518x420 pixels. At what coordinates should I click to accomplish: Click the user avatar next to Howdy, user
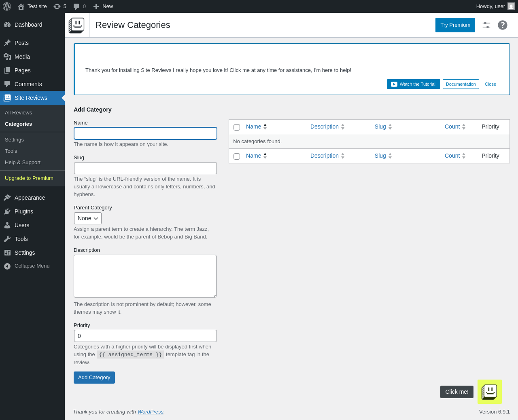pyautogui.click(x=511, y=6)
